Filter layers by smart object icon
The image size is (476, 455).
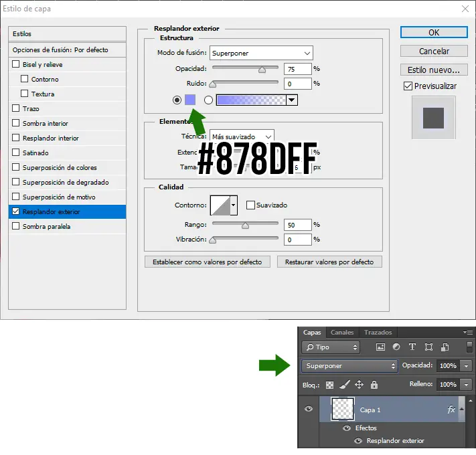coord(445,347)
